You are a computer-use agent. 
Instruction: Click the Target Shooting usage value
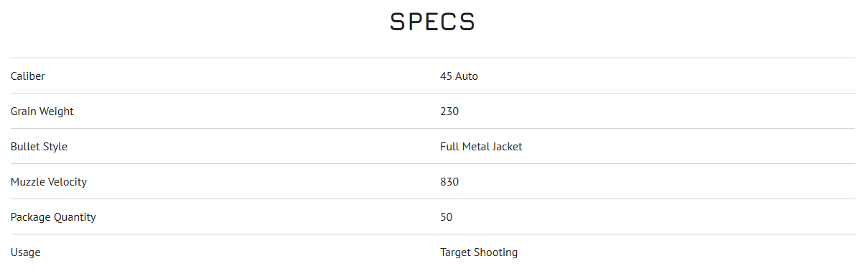click(479, 252)
